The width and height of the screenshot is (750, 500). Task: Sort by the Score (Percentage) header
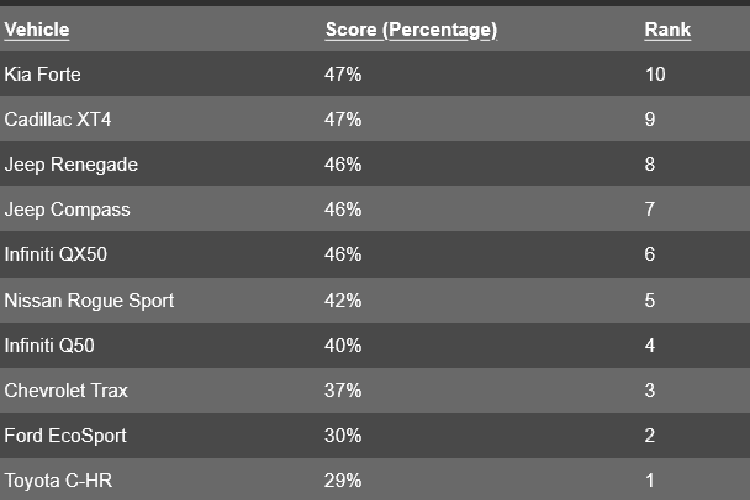(x=411, y=30)
